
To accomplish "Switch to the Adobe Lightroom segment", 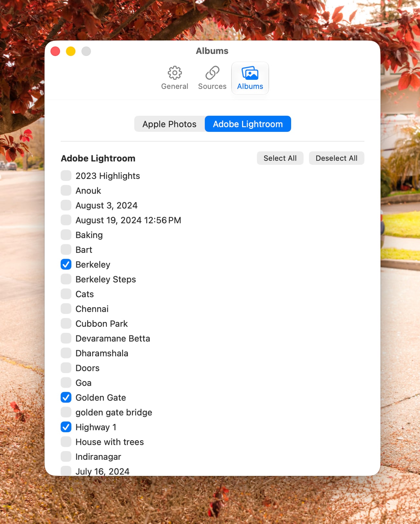I will click(248, 124).
